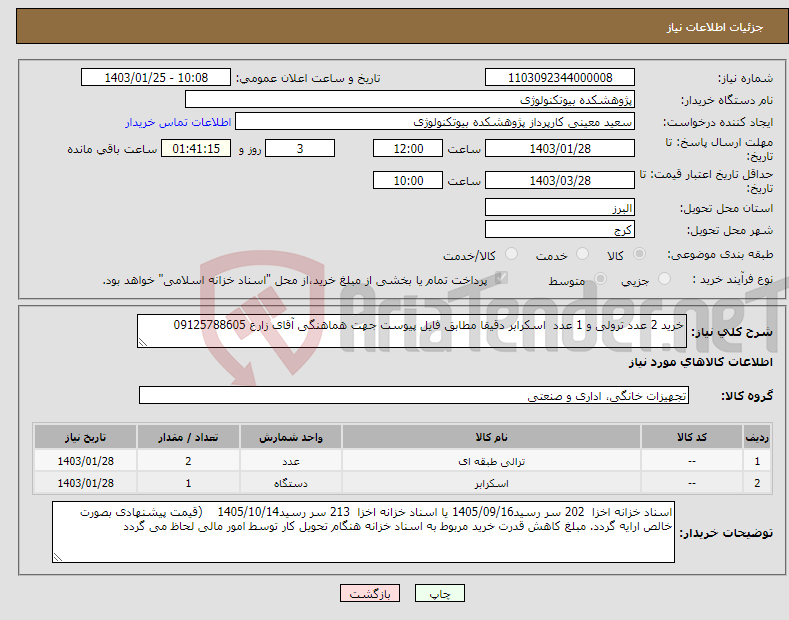Screen dimensions: 789x620
Task: Click the request creator field سعید معینی
Action: point(435,122)
